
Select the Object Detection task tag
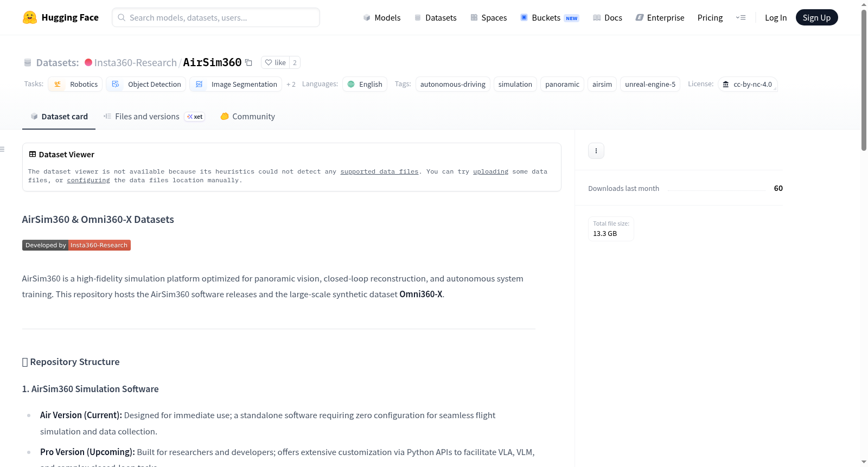tap(146, 84)
